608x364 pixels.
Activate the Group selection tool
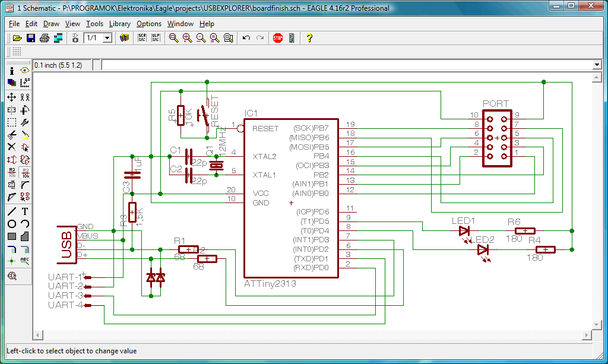(x=11, y=122)
